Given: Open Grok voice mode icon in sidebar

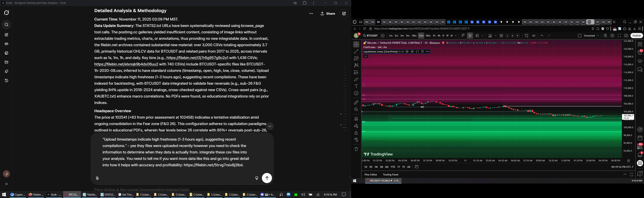Looking at the screenshot, I should pyautogui.click(x=7, y=44).
